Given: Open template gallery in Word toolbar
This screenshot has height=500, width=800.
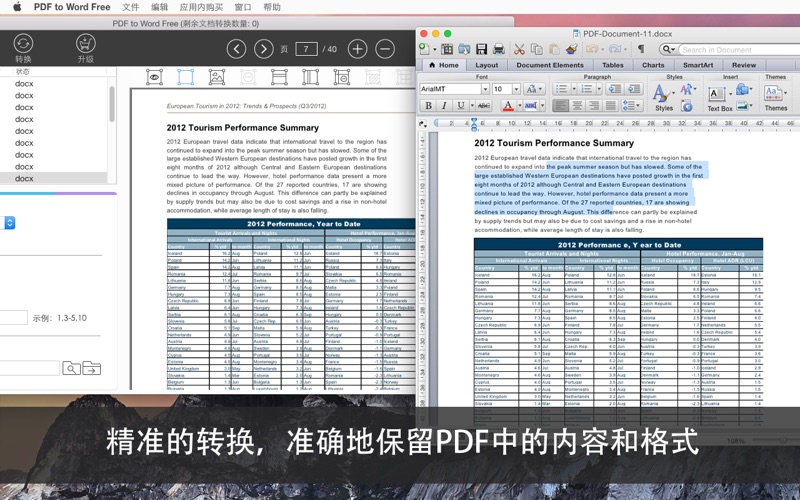Looking at the screenshot, I should coord(447,49).
